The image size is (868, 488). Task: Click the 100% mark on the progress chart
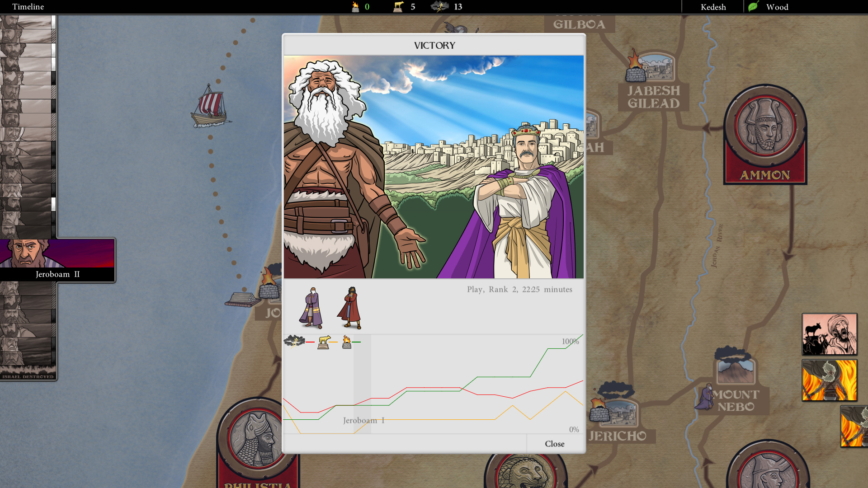click(570, 342)
